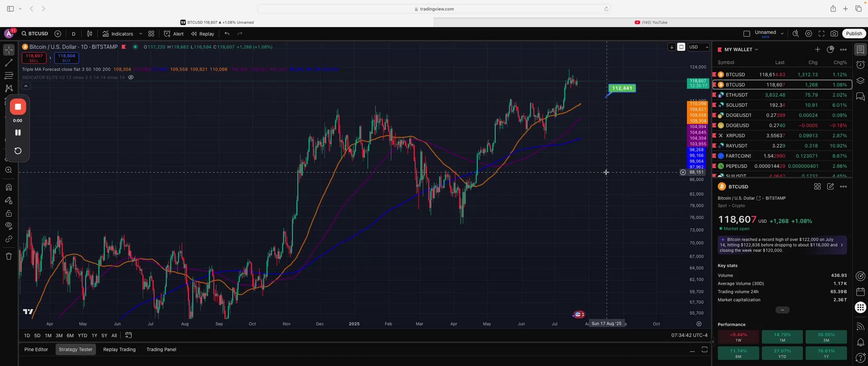Start bar Replay mode
The width and height of the screenshot is (868, 366).
pyautogui.click(x=202, y=34)
